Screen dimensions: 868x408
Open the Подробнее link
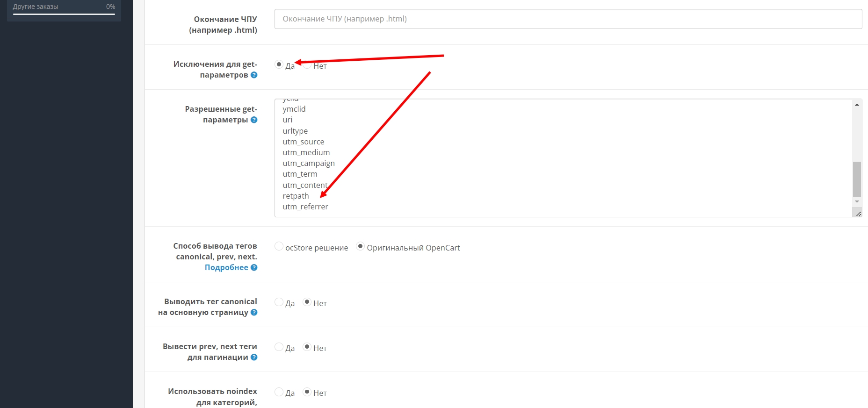tap(226, 268)
